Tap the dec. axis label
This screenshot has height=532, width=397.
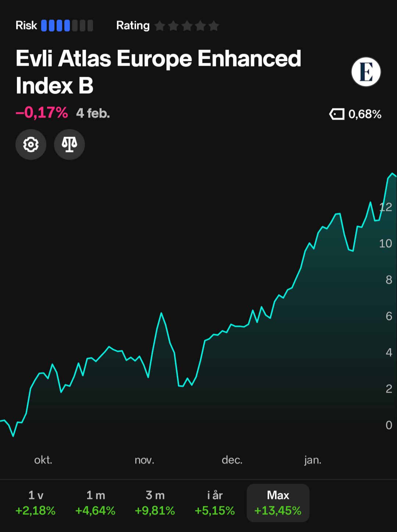[x=232, y=460]
